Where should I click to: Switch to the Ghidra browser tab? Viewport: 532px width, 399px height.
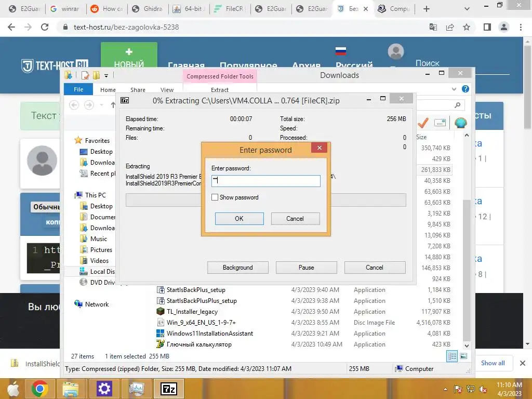148,9
